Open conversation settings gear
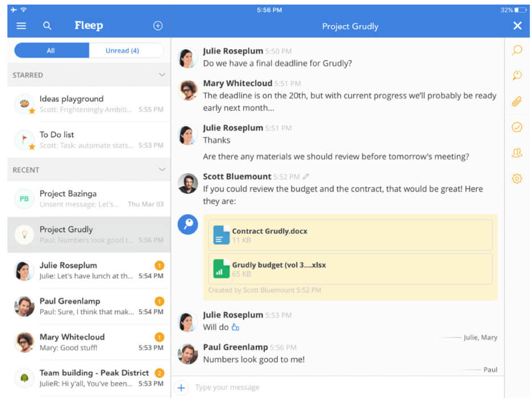This screenshot has height=408, width=532. [x=517, y=178]
